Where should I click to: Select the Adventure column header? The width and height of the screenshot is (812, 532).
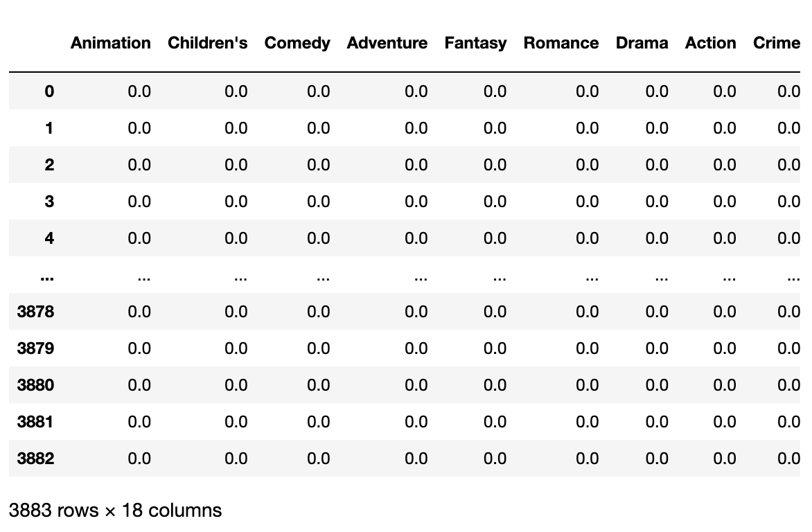pyautogui.click(x=387, y=43)
